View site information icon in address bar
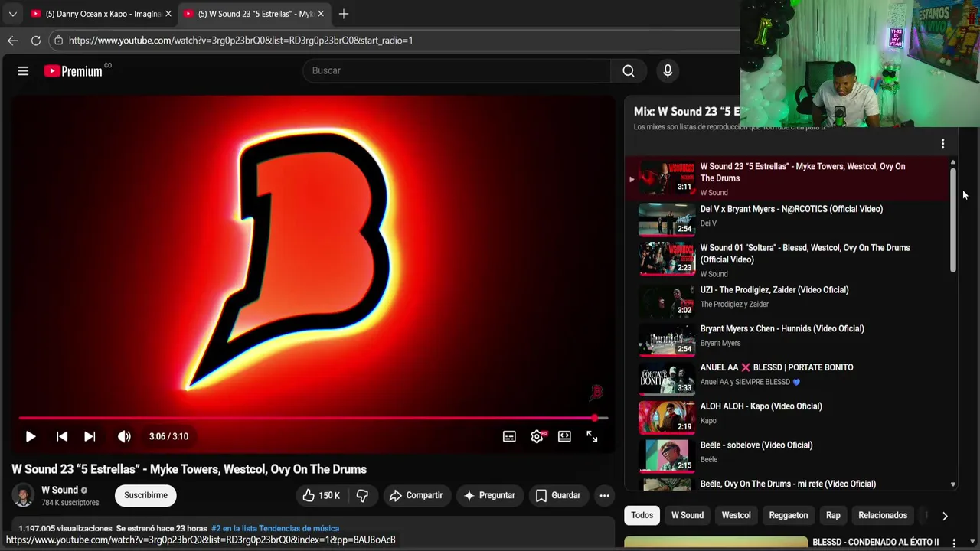This screenshot has height=551, width=980. pos(58,40)
